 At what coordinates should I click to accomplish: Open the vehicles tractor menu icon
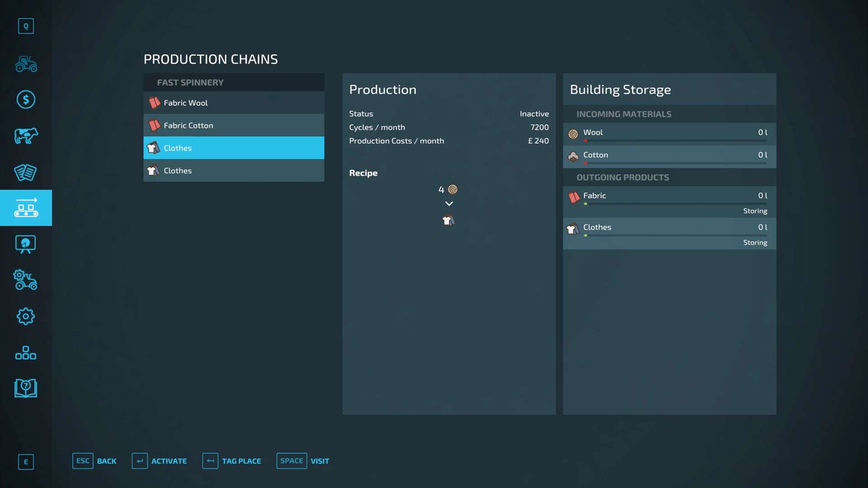click(x=26, y=64)
